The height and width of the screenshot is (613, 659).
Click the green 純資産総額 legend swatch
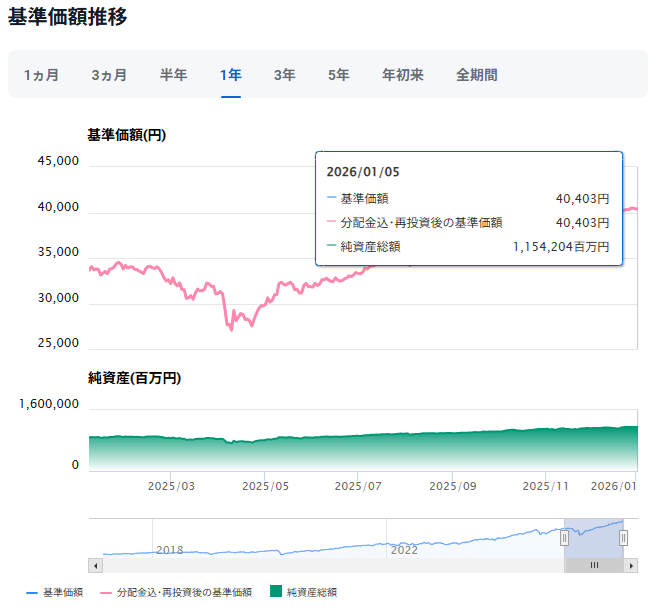(277, 593)
